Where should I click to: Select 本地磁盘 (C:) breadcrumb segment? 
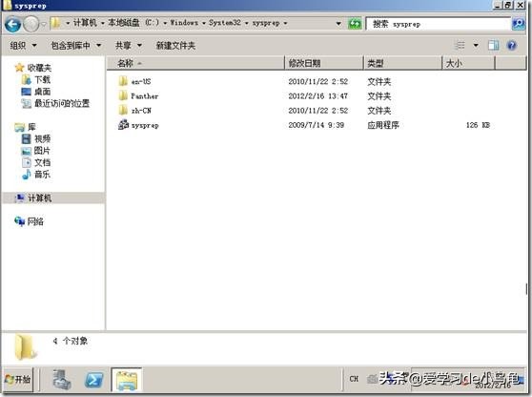point(133,23)
